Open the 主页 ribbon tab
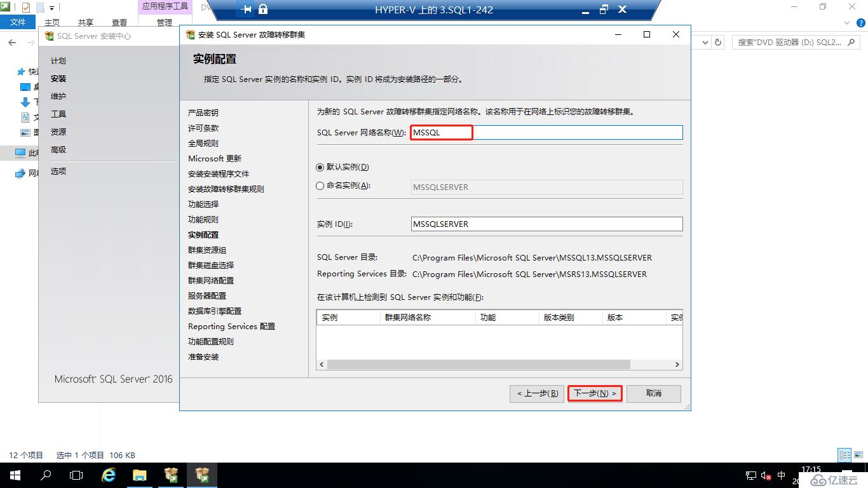Image resolution: width=868 pixels, height=488 pixels. tap(52, 22)
